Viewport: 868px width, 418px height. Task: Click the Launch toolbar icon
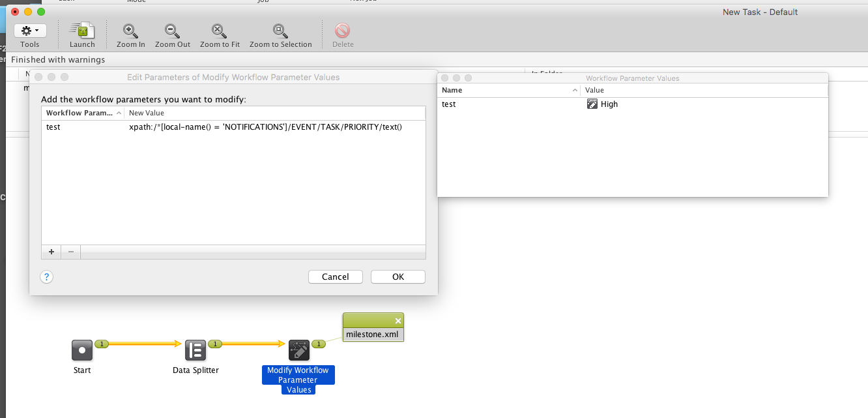tap(82, 30)
